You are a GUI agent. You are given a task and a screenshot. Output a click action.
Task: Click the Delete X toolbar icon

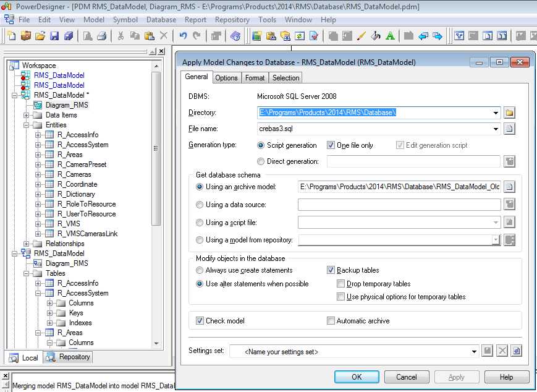pos(164,36)
